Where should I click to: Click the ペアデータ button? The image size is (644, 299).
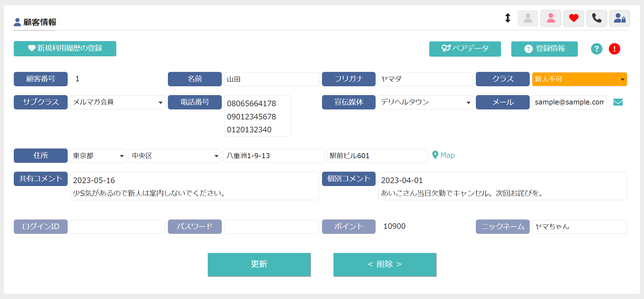[465, 49]
